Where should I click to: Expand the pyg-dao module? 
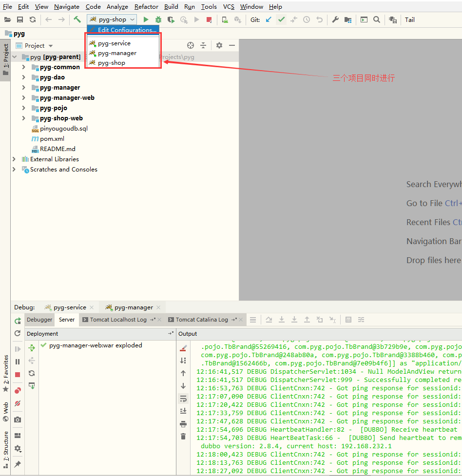[x=24, y=77]
